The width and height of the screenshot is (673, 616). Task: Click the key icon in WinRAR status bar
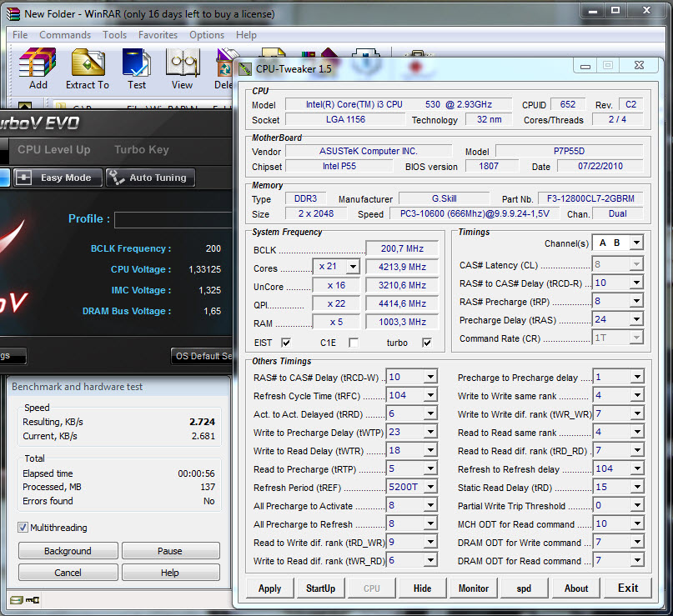coord(33,600)
